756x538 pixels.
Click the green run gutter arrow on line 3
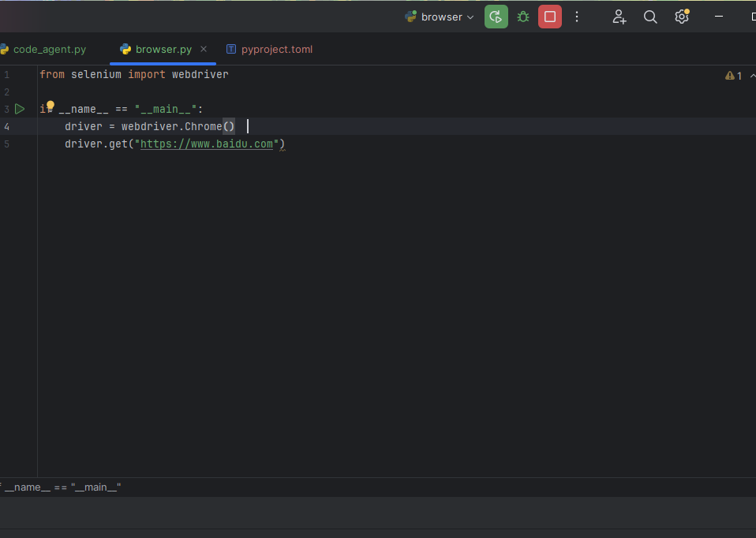20,109
